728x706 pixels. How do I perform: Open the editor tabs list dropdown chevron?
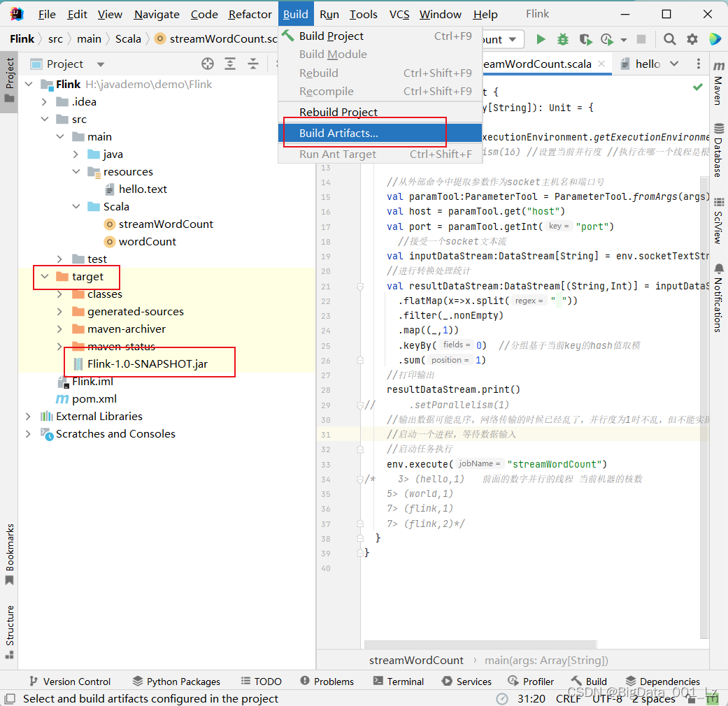coord(674,64)
